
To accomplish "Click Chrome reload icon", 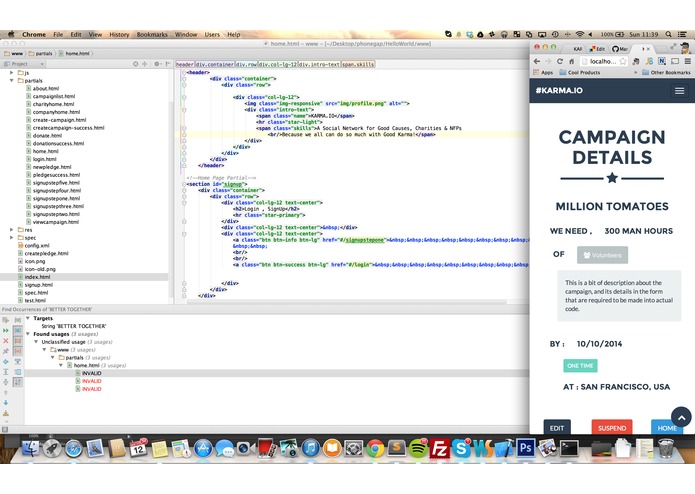I will [560, 61].
